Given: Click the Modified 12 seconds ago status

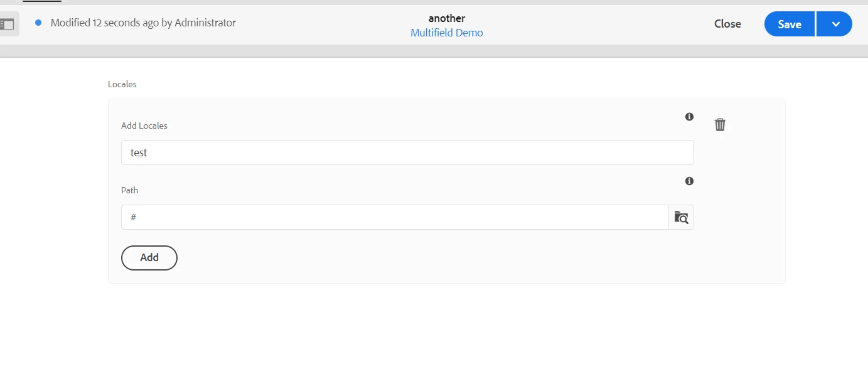Looking at the screenshot, I should (x=143, y=23).
